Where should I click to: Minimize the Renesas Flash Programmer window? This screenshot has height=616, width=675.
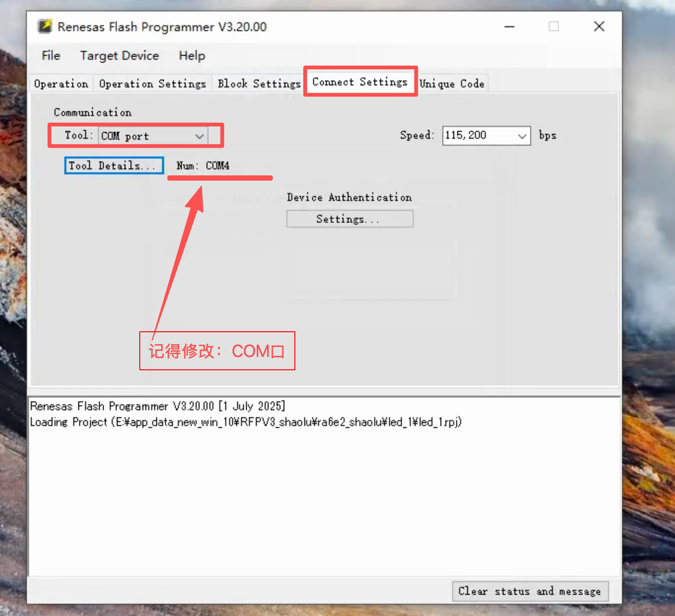click(510, 27)
